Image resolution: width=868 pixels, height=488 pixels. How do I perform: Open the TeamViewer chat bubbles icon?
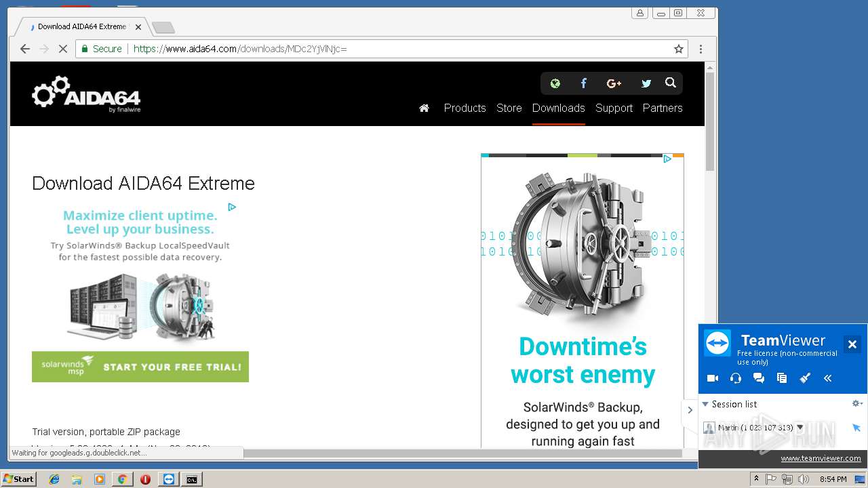coord(759,378)
